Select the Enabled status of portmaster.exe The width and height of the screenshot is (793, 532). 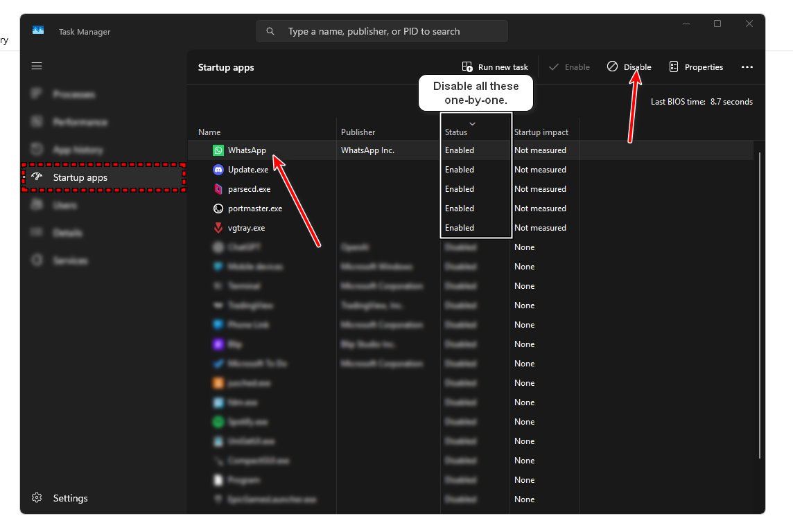[460, 209]
